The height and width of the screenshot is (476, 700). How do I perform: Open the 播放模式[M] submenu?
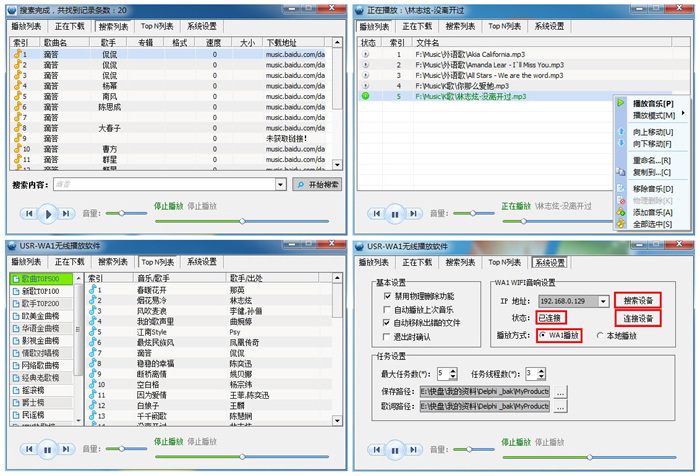pos(655,116)
